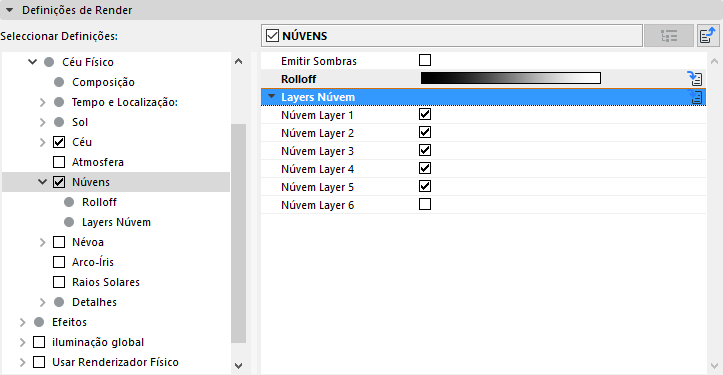Expand the Céu tree node
Viewport: 723px width, 375px height.
42,142
